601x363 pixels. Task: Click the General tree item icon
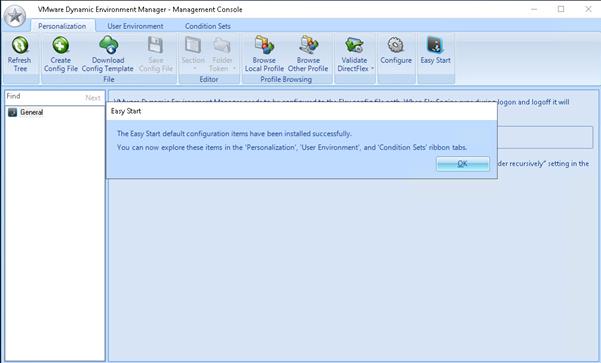click(x=13, y=112)
